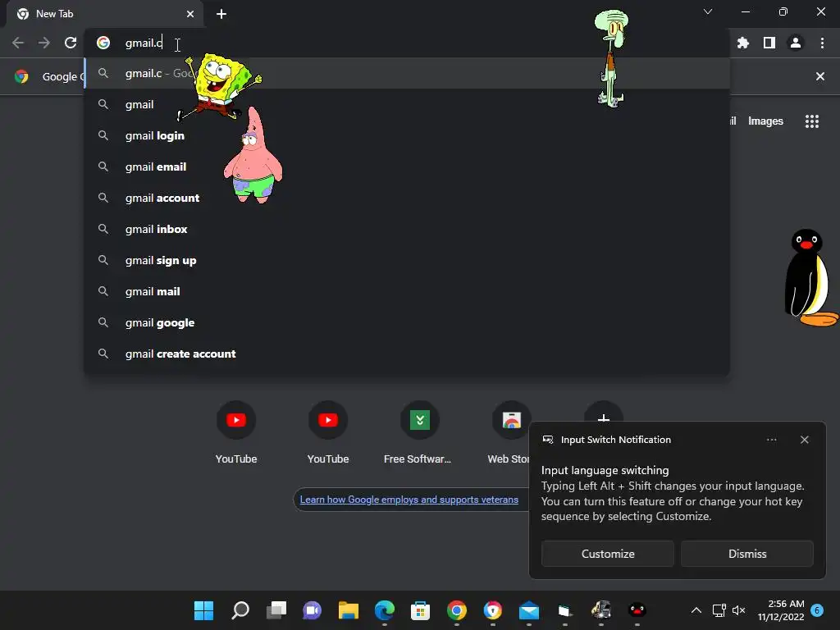Open the first YouTube shortcut
This screenshot has width=840, height=630.
[235, 431]
